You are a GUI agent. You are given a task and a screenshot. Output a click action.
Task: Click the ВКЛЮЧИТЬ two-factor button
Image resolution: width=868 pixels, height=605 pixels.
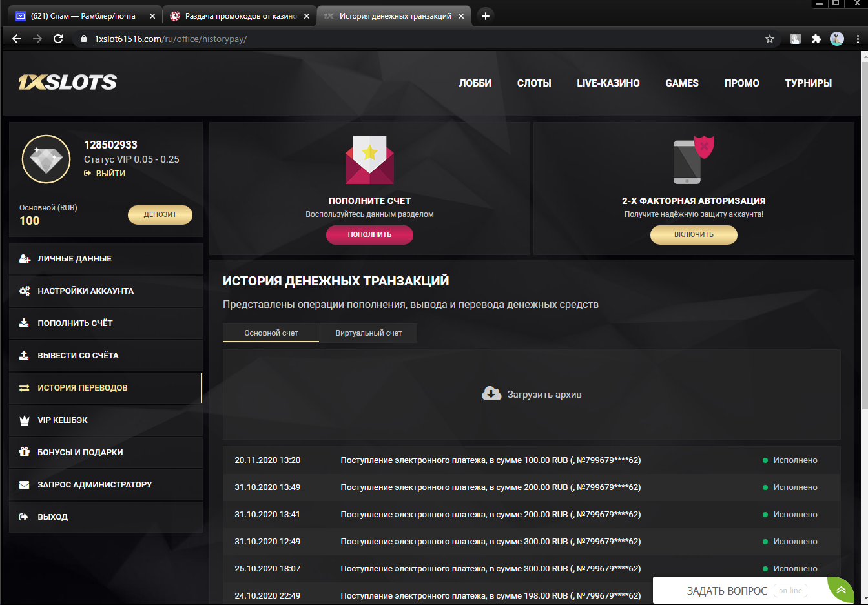tap(694, 234)
